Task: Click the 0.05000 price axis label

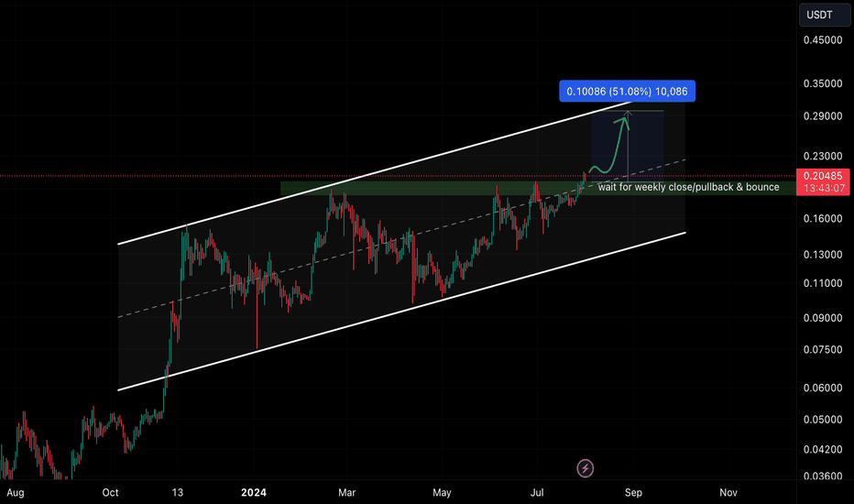Action: [823, 420]
